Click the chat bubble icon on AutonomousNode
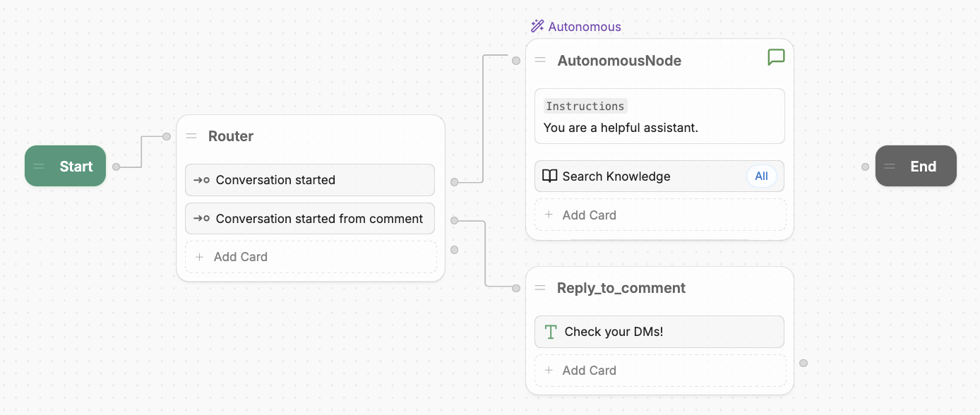 click(776, 57)
